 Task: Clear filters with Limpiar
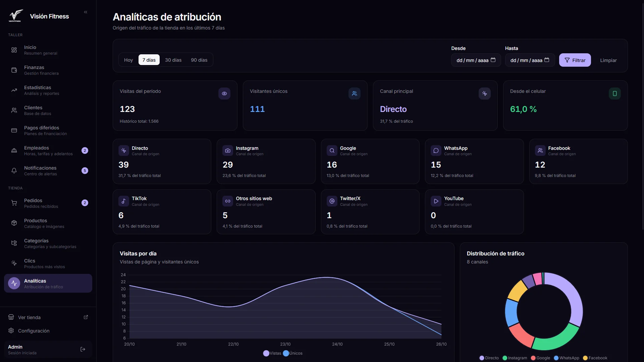[608, 60]
